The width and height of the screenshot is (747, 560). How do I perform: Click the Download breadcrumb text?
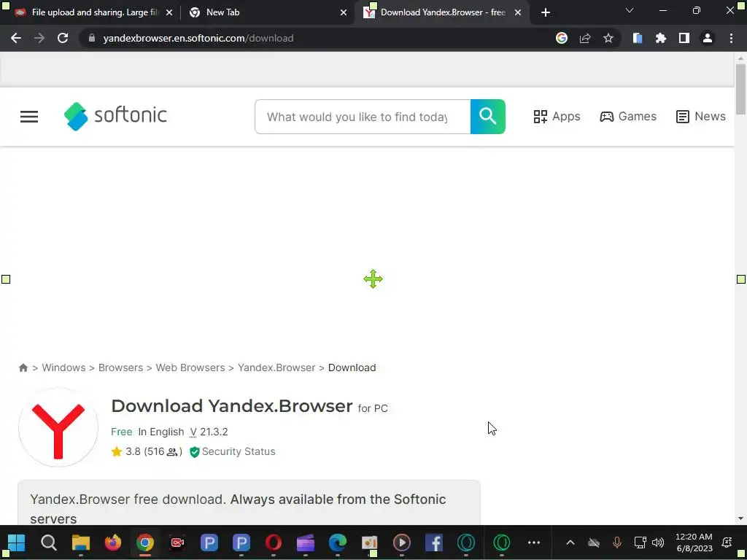[x=352, y=367]
